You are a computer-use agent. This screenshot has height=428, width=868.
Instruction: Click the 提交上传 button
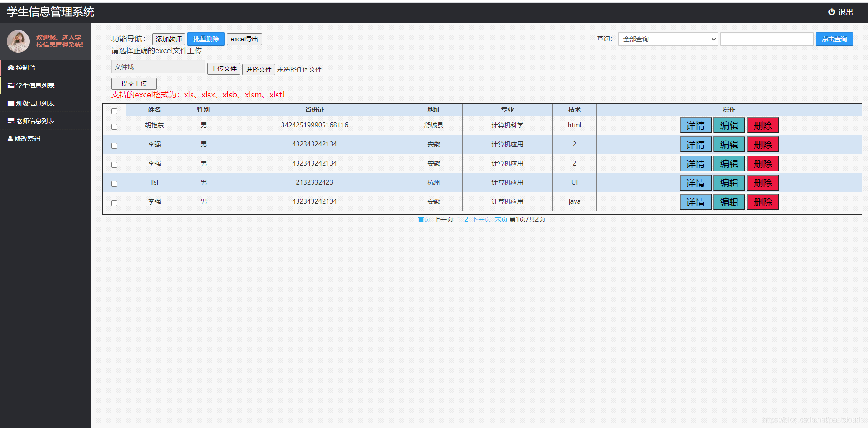point(134,84)
